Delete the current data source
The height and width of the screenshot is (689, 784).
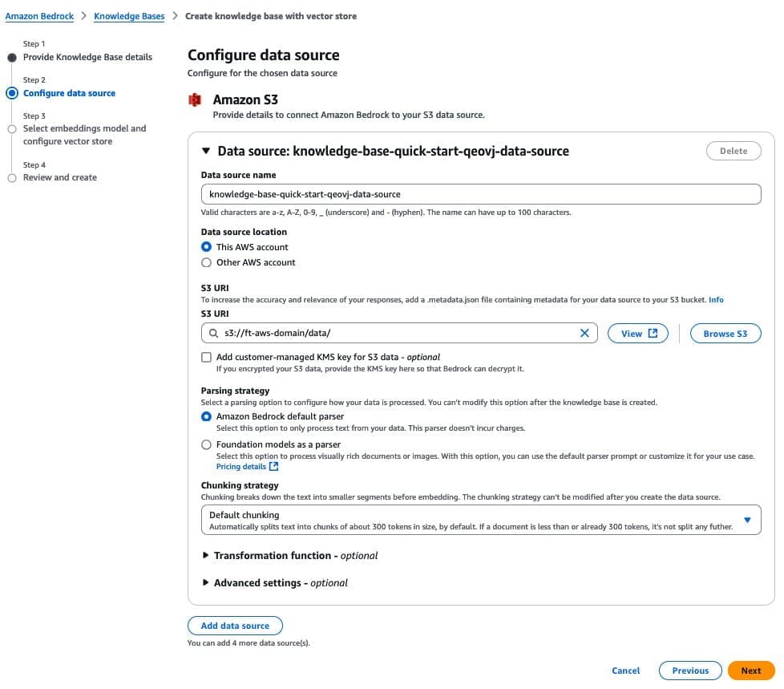(x=733, y=150)
